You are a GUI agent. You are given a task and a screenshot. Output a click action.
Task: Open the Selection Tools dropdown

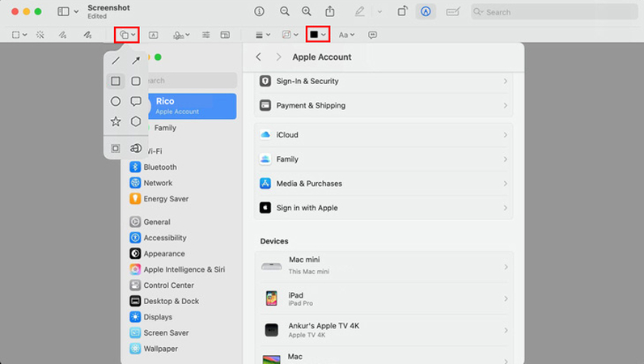(x=19, y=35)
